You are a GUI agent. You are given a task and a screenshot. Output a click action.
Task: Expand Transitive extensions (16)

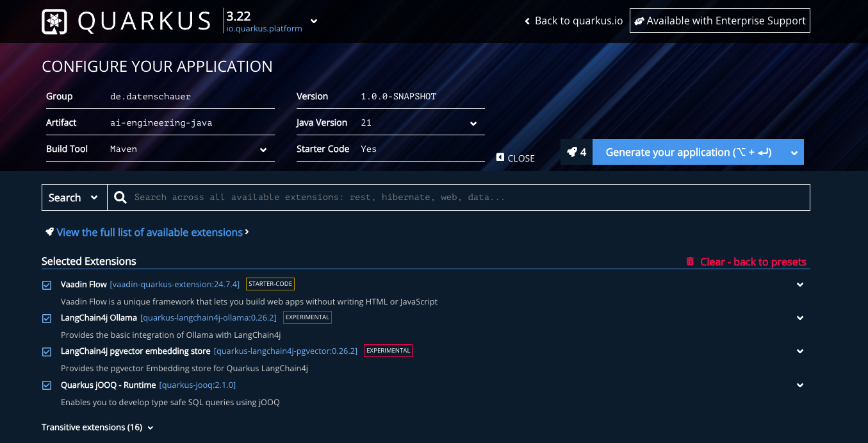coord(97,427)
